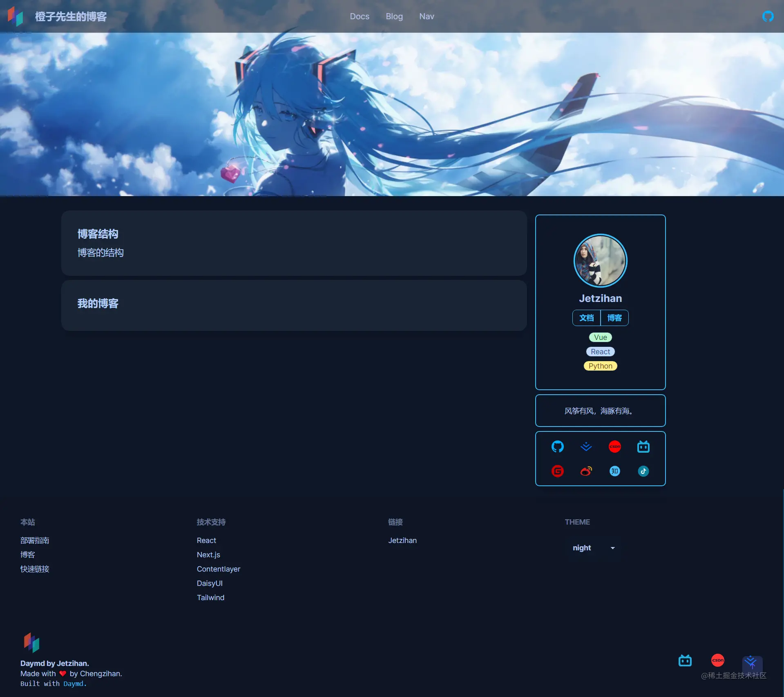Click the 文档 button in profile card

click(x=586, y=318)
